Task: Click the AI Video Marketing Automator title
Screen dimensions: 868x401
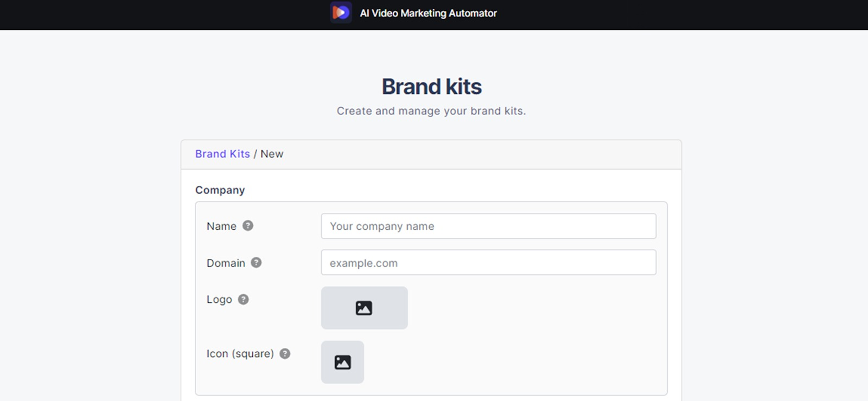Action: point(428,13)
